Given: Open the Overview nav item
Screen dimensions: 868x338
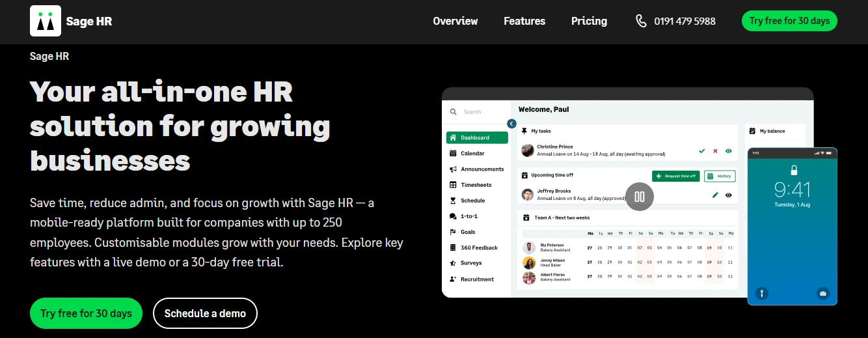Looking at the screenshot, I should (455, 21).
